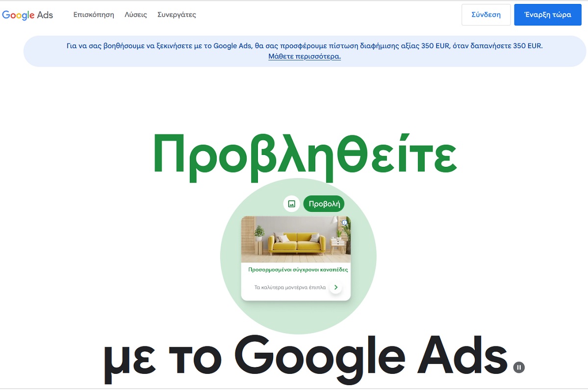588x390 pixels.
Task: Click the Προσαρμοσμένοι σύγχρονοι καναπέδες headline
Action: coord(298,270)
